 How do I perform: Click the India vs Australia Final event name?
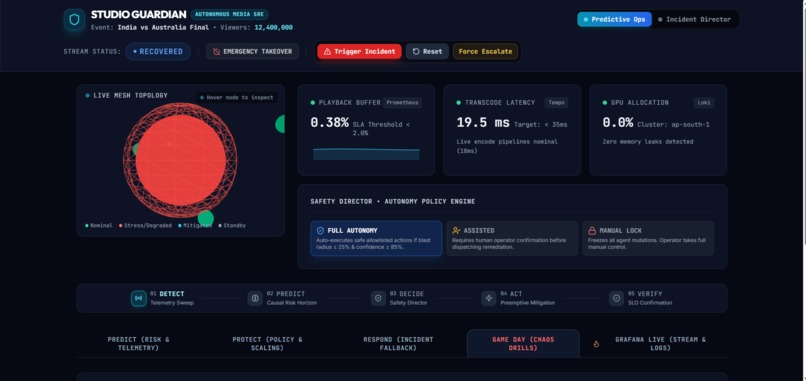tap(163, 28)
